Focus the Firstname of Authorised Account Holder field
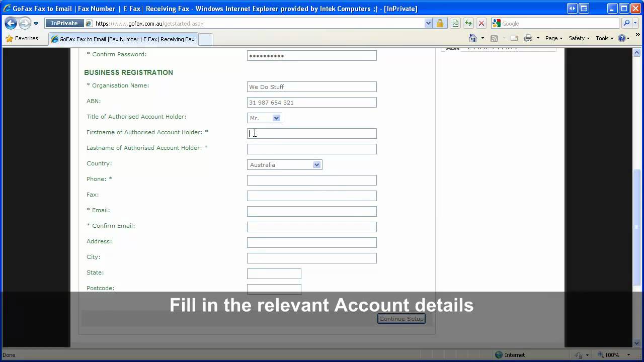 [x=312, y=133]
